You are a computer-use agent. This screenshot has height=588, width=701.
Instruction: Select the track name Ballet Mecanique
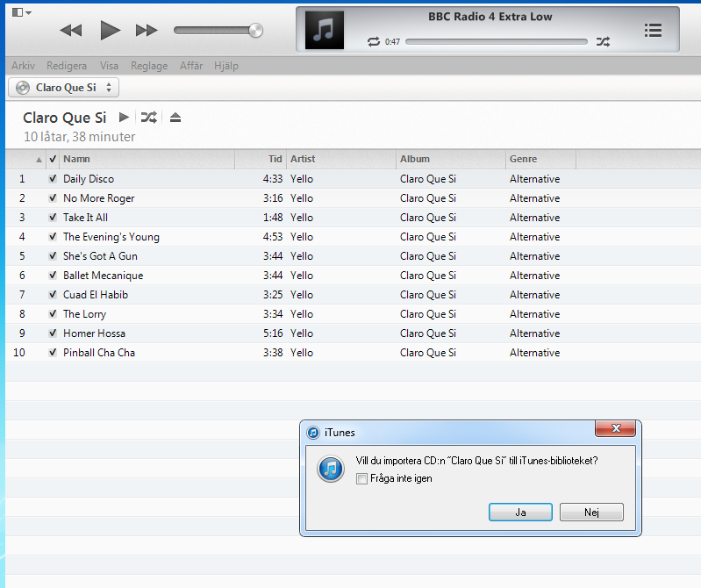104,275
